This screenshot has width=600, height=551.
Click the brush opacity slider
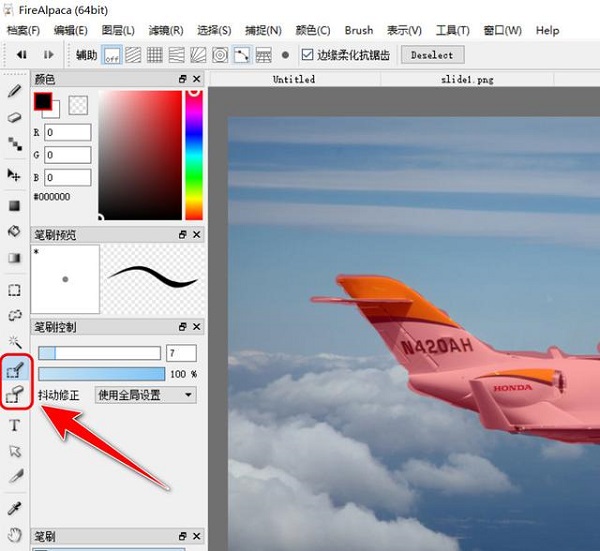(x=101, y=374)
